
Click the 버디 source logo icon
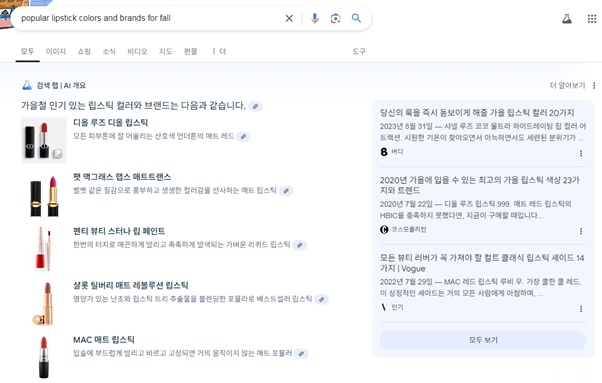tap(384, 152)
